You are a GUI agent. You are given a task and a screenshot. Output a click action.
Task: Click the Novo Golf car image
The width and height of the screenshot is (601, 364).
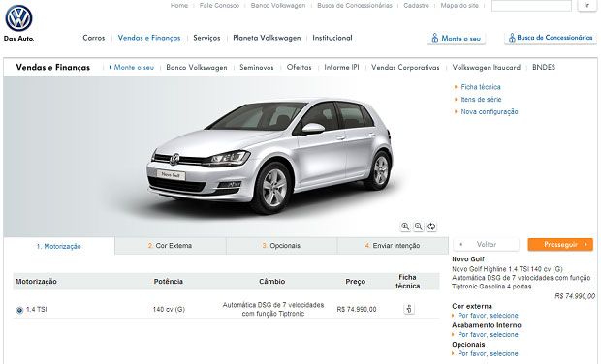(269, 155)
